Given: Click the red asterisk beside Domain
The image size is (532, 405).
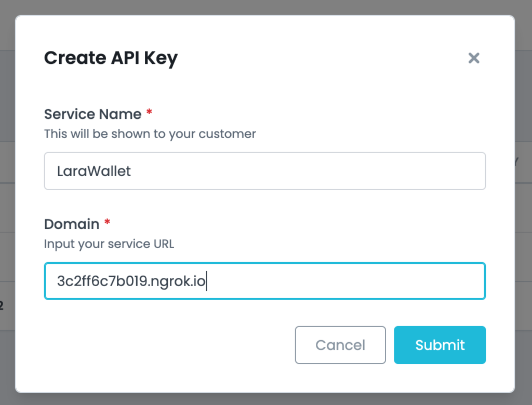Looking at the screenshot, I should pos(107,223).
